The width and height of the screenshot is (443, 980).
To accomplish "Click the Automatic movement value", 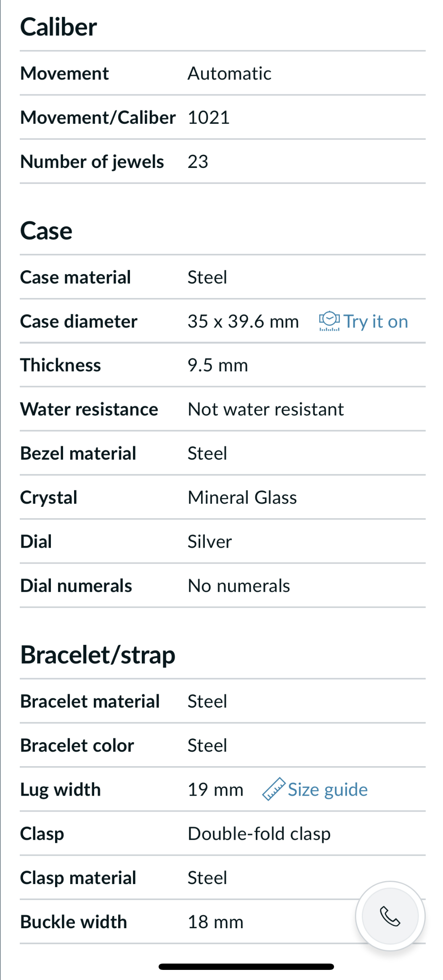I will coord(229,74).
